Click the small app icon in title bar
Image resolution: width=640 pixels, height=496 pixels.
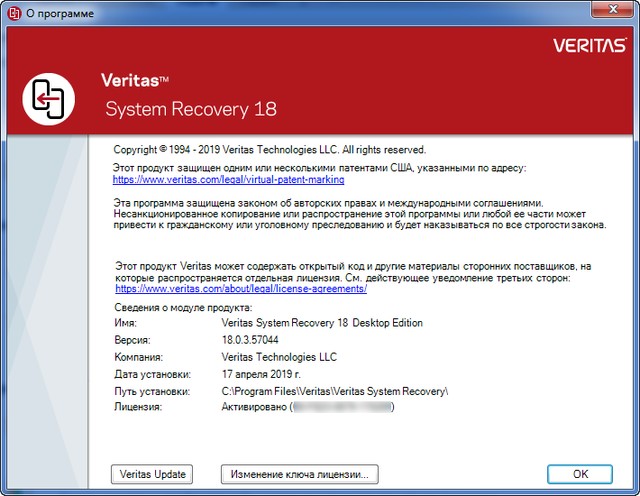(x=12, y=12)
